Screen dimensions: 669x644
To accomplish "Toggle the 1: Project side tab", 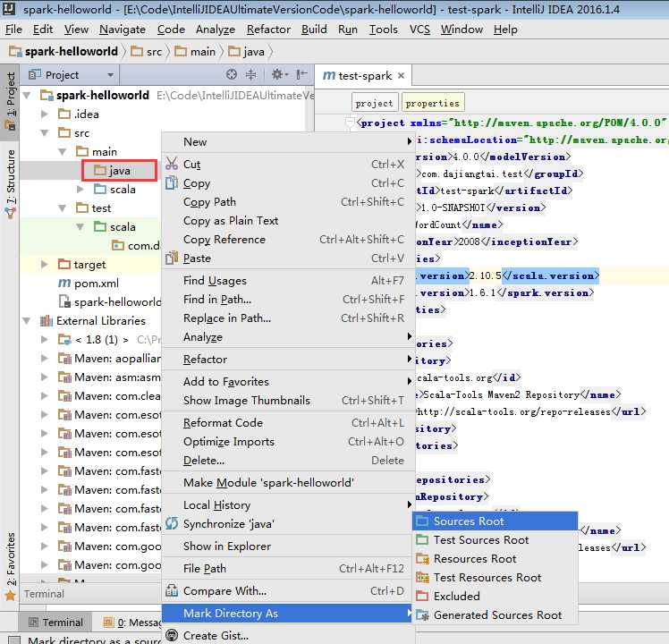I will [10, 102].
